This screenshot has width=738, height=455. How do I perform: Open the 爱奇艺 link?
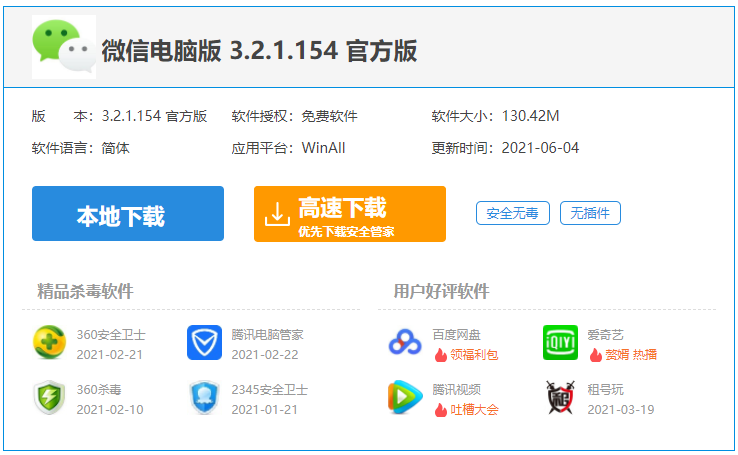point(605,335)
